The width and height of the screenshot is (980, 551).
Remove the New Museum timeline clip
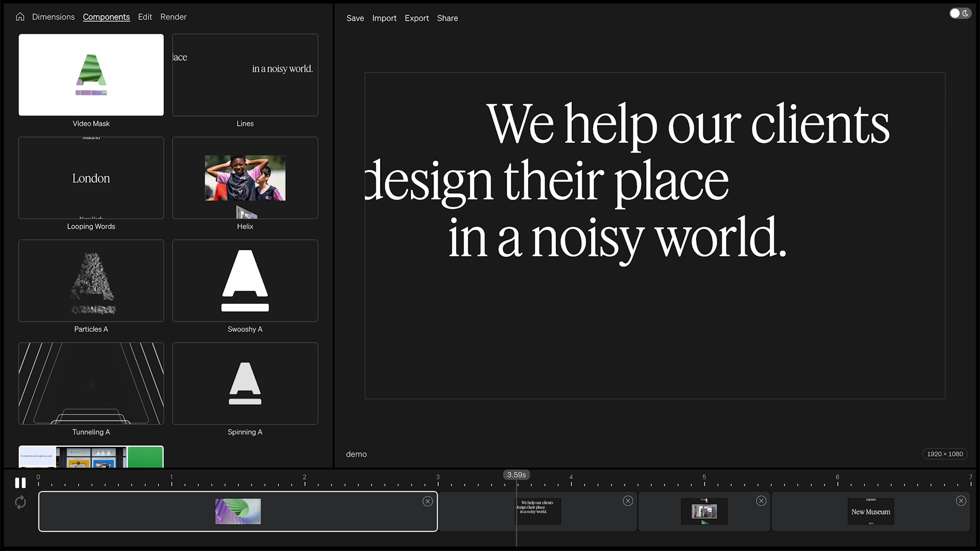point(961,501)
